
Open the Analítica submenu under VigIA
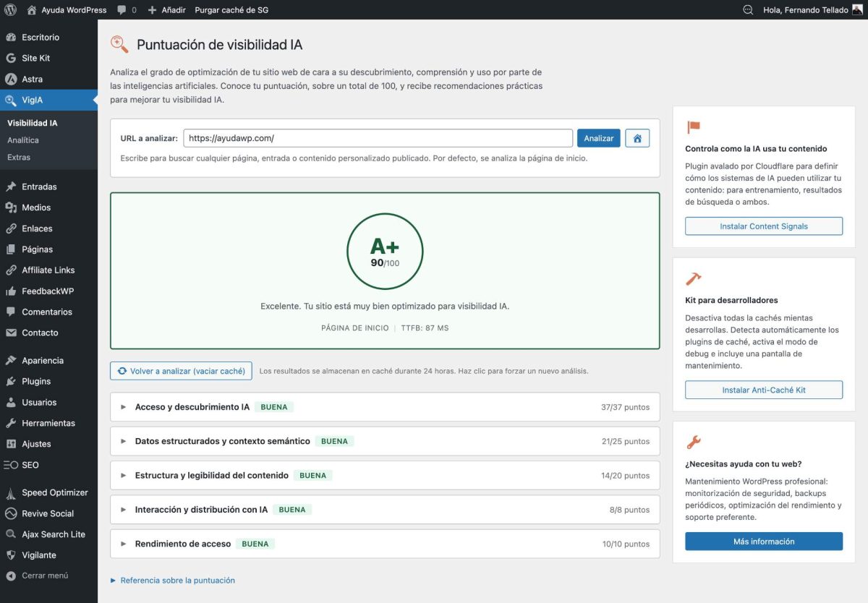click(25, 140)
